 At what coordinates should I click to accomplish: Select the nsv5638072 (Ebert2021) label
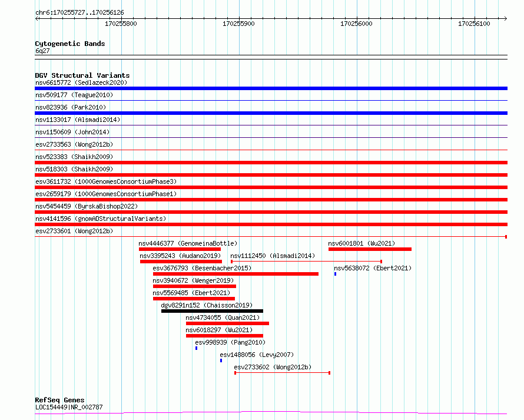(x=373, y=268)
